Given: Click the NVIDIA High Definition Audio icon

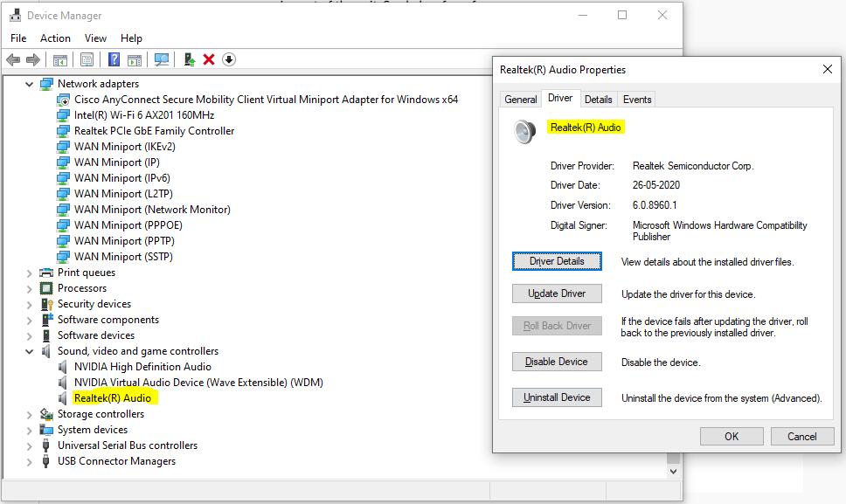Looking at the screenshot, I should tap(63, 367).
